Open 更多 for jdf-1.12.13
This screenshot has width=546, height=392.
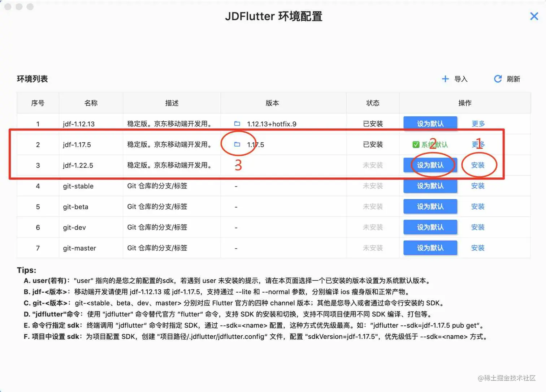click(x=478, y=124)
